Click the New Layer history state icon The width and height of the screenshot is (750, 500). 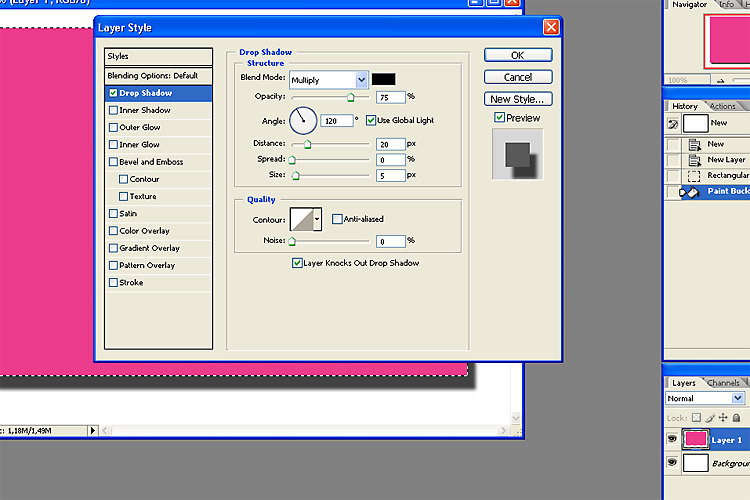coord(694,160)
